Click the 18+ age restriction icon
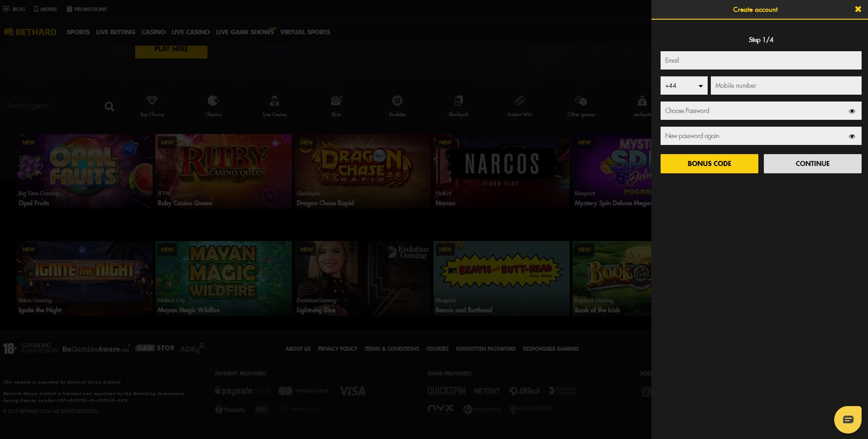The width and height of the screenshot is (868, 439). coord(10,348)
